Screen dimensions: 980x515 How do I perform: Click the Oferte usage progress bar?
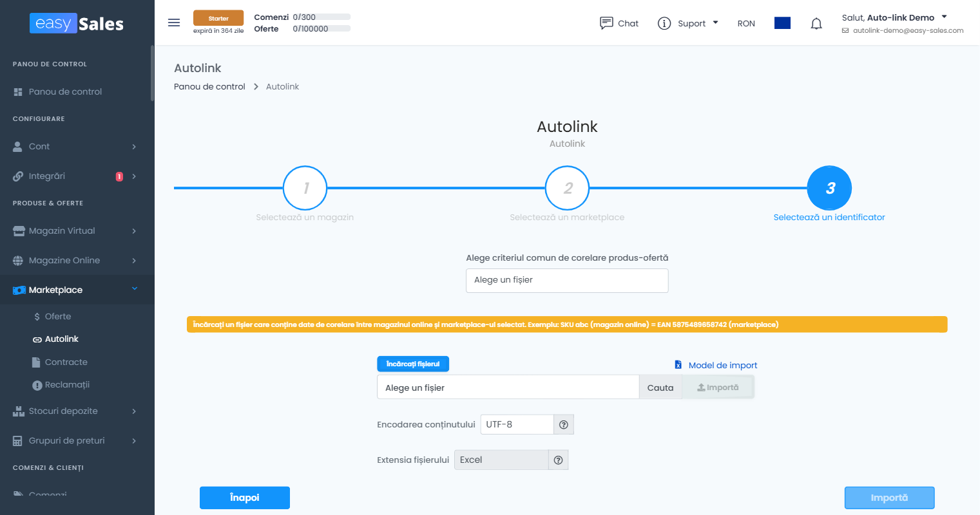point(322,29)
